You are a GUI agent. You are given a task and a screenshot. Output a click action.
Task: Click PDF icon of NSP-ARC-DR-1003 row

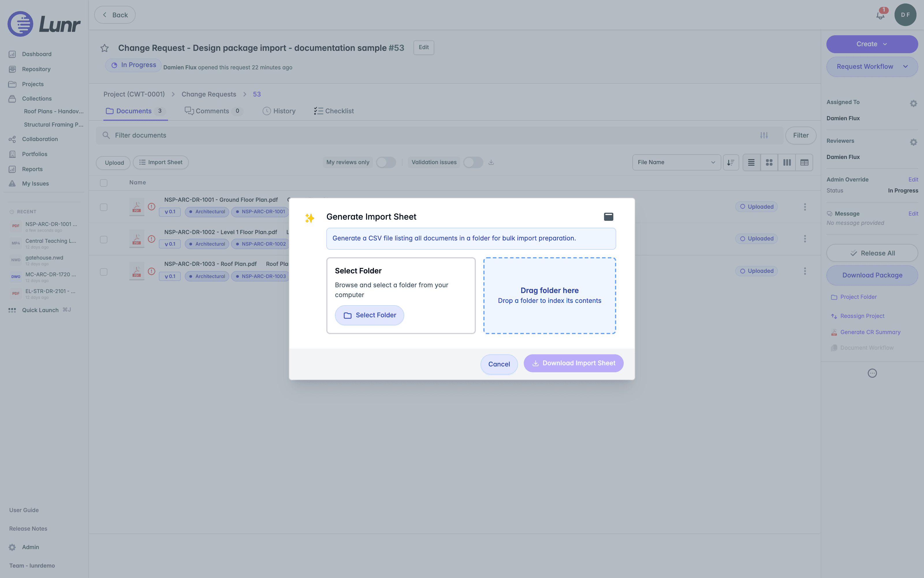click(137, 271)
